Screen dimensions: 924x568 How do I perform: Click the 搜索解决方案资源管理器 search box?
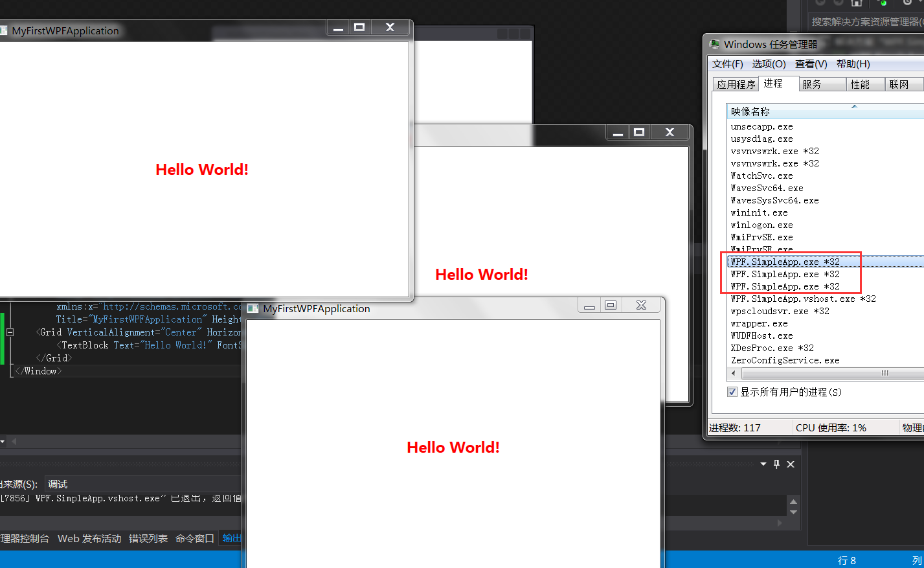coord(866,21)
